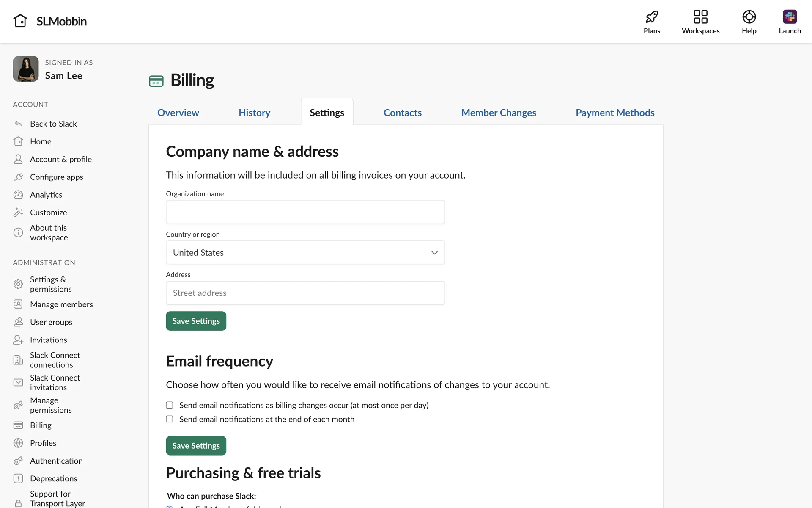Viewport: 812px width, 508px height.
Task: Click the SLMobbin home icon
Action: (20, 21)
